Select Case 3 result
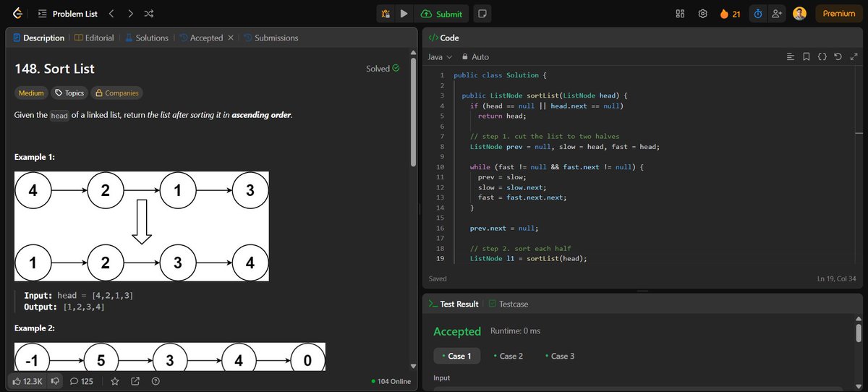The width and height of the screenshot is (868, 392). [x=560, y=356]
